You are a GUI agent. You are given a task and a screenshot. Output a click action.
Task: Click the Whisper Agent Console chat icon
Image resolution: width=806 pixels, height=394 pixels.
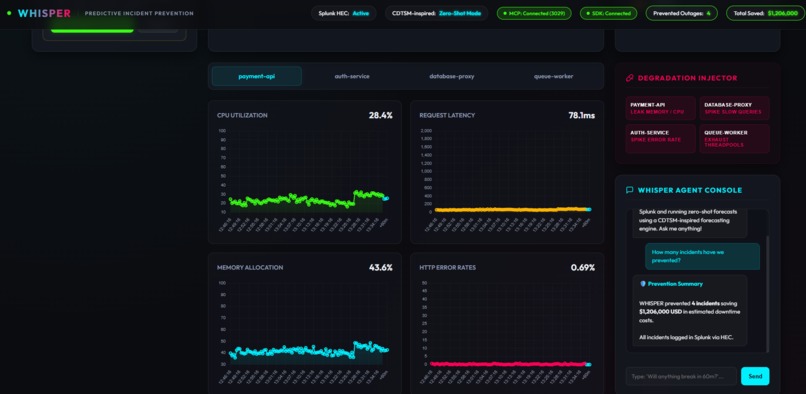629,190
